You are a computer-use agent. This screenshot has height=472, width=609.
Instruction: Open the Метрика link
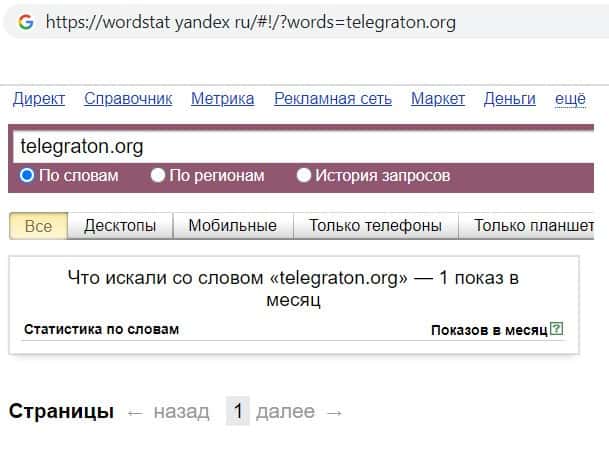(222, 98)
